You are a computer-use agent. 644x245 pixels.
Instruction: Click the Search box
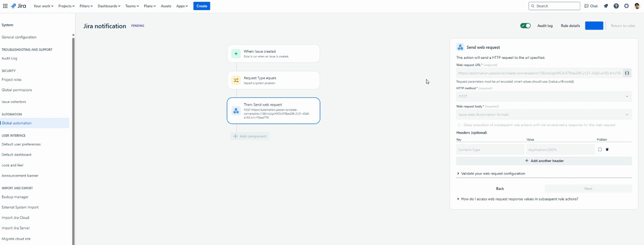point(554,6)
